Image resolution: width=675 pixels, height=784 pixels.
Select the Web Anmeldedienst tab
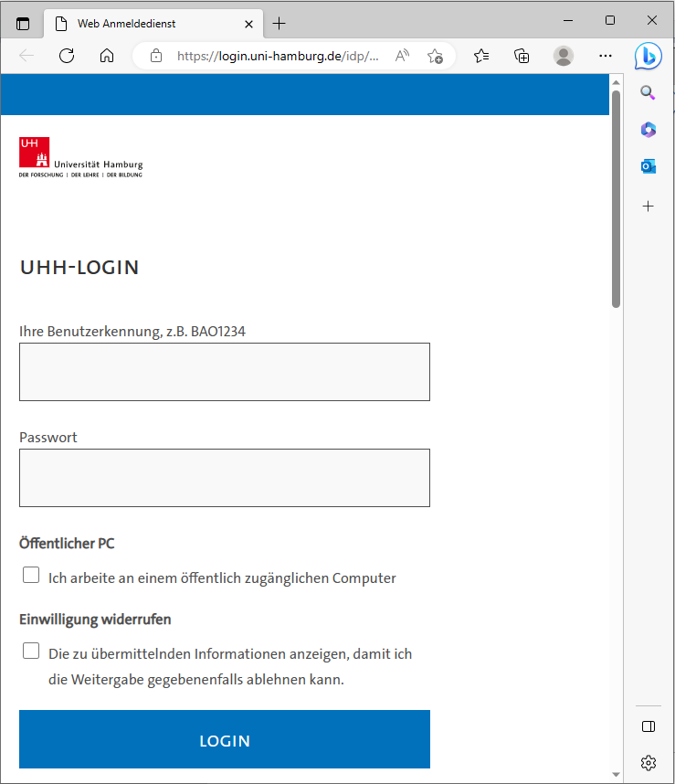tap(153, 24)
